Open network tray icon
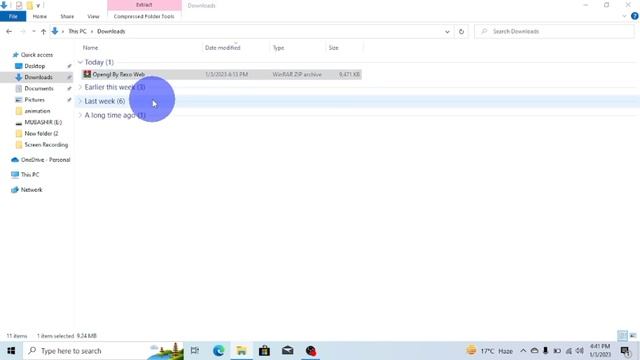 pyautogui.click(x=568, y=351)
